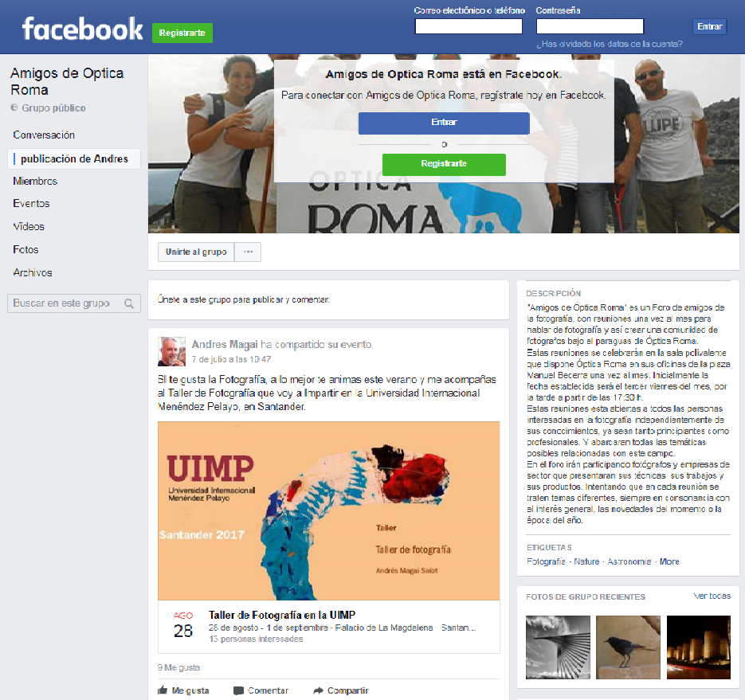Click the thumbs-up icon next to Me gusta

point(163,690)
